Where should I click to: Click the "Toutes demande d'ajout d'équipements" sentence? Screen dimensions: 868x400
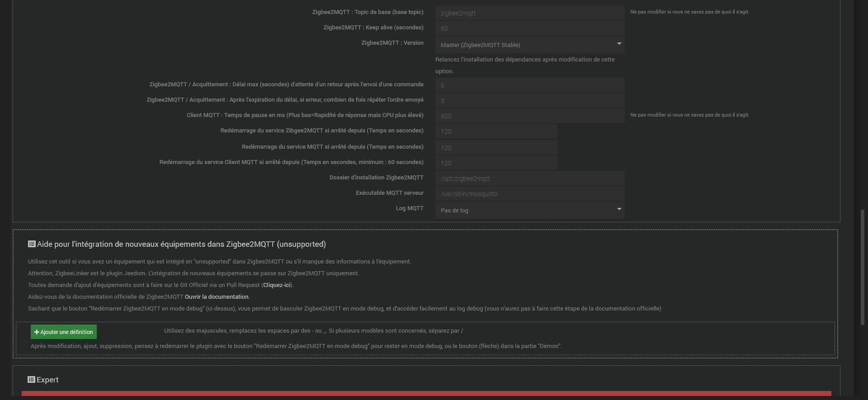tap(161, 285)
